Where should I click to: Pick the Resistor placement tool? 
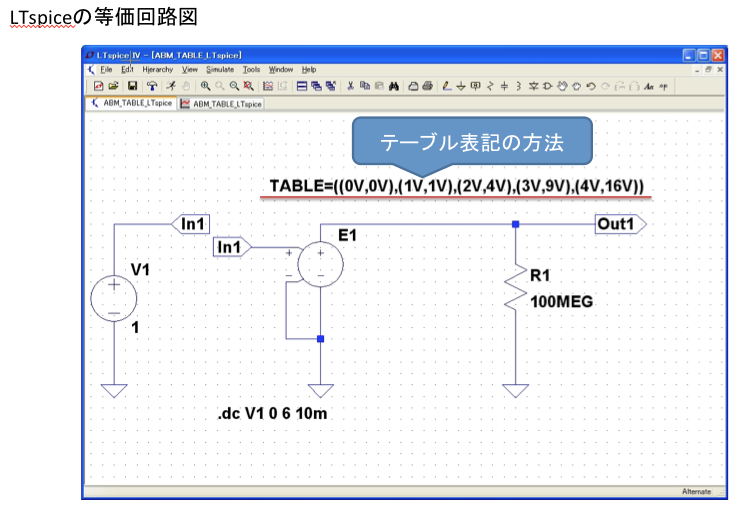(490, 86)
